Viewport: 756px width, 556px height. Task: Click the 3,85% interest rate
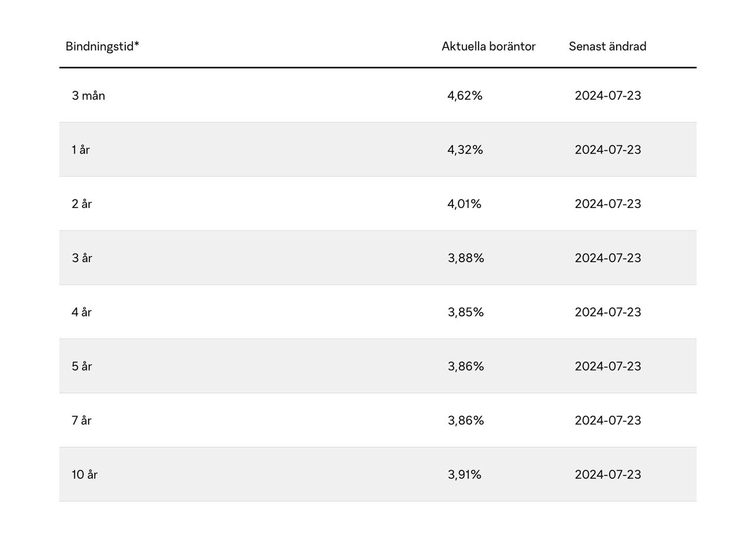point(465,313)
